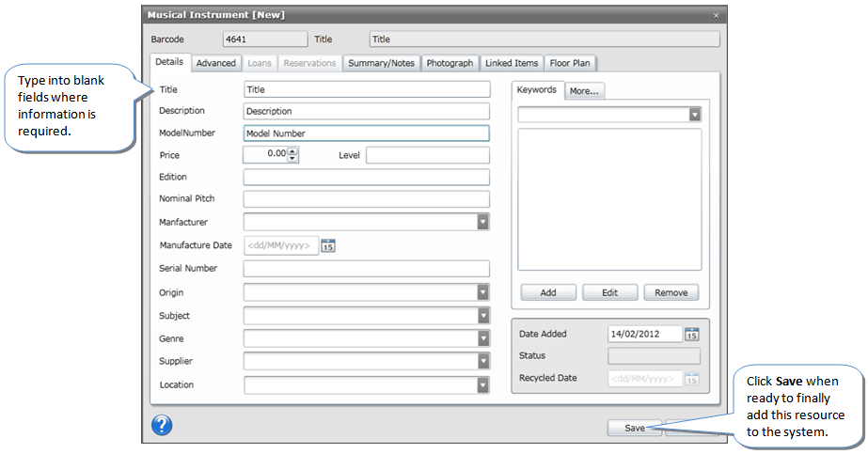This screenshot has width=868, height=454.
Task: Adjust the Price spinner arrows
Action: pyautogui.click(x=292, y=154)
